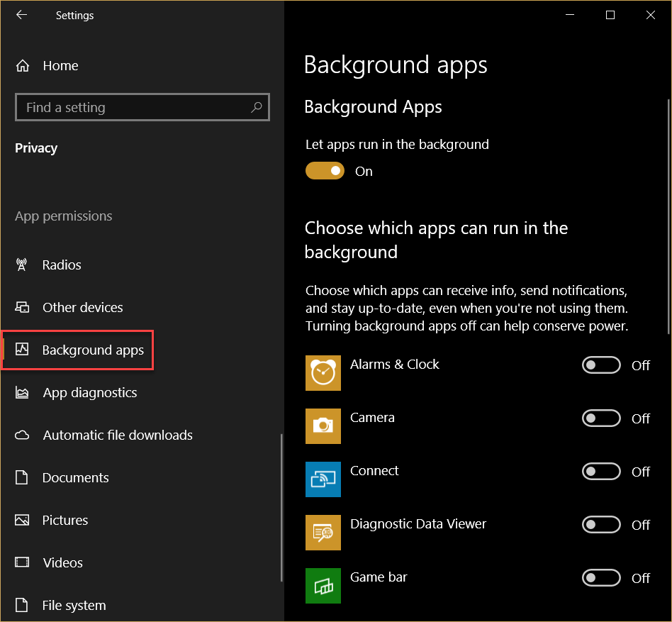This screenshot has height=622, width=672.
Task: Open Other devices settings
Action: (142, 307)
